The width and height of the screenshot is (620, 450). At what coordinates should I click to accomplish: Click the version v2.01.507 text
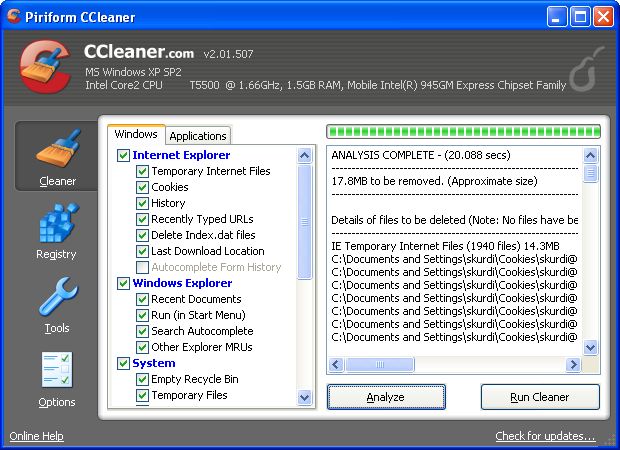(x=229, y=54)
